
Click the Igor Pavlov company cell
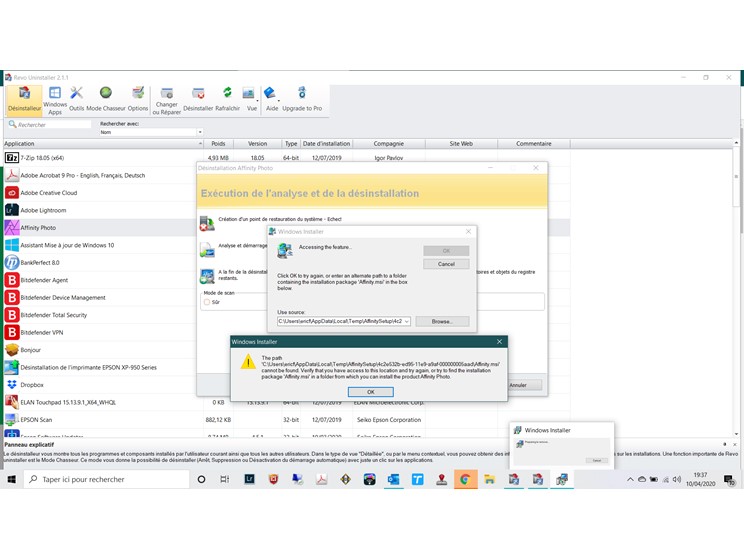tap(389, 158)
